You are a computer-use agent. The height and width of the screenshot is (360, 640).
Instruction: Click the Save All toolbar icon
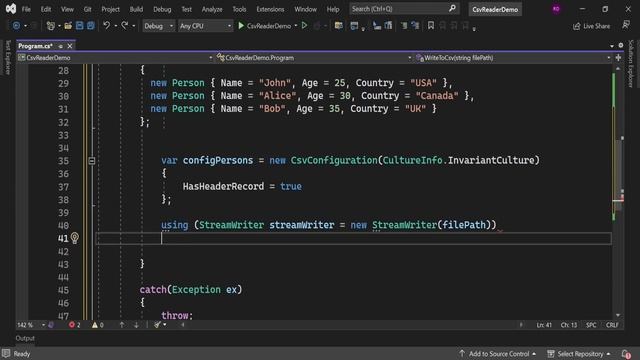91,26
